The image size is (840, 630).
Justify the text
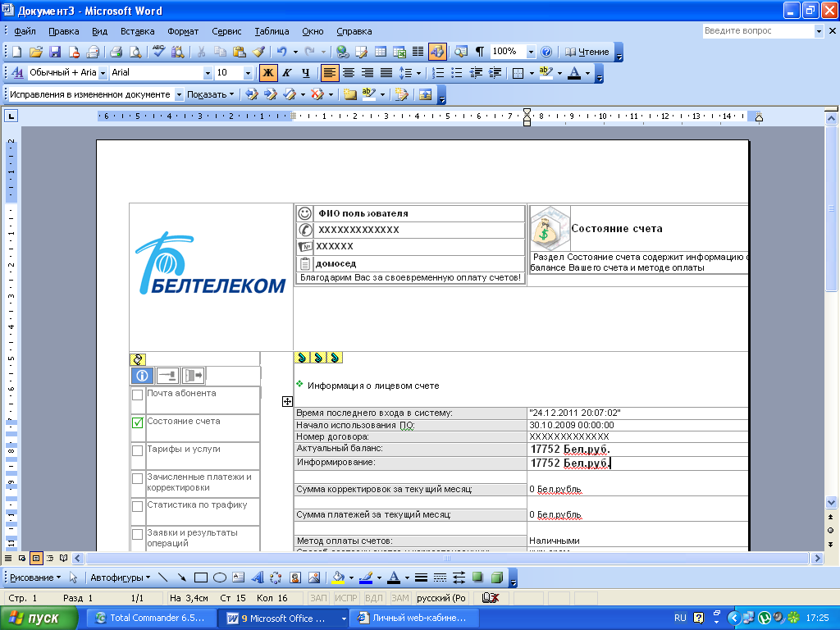tap(386, 73)
